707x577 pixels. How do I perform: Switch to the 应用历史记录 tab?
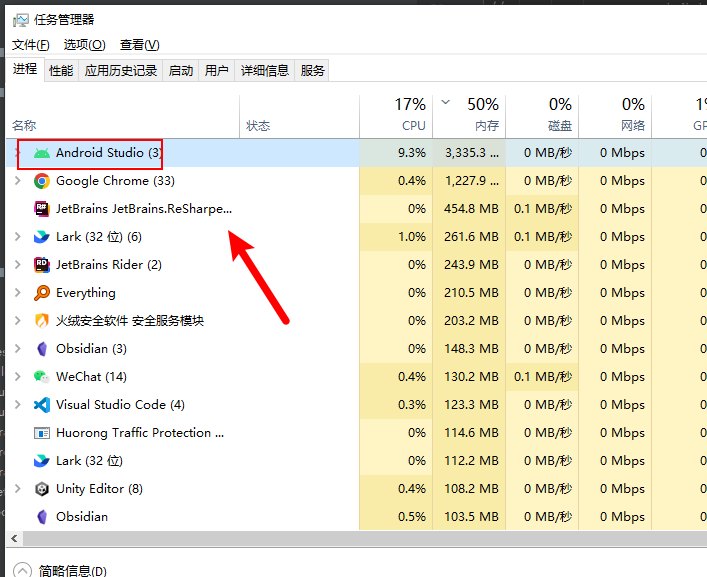(121, 71)
